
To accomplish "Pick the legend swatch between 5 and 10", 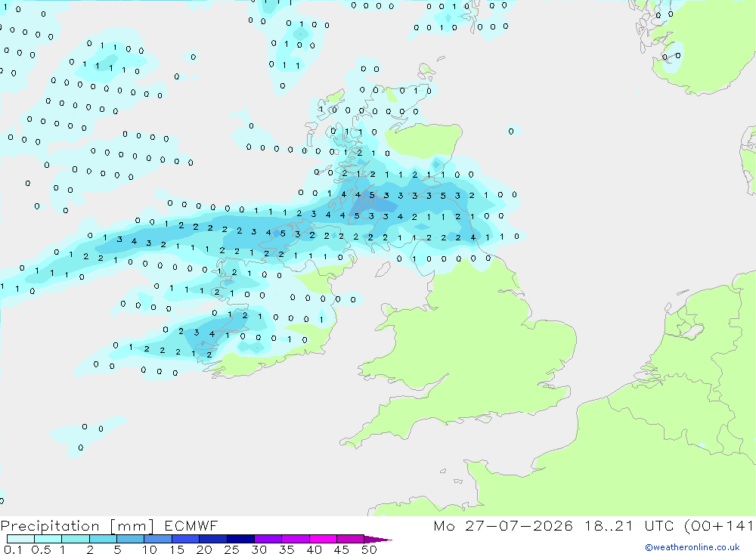I will (130, 539).
